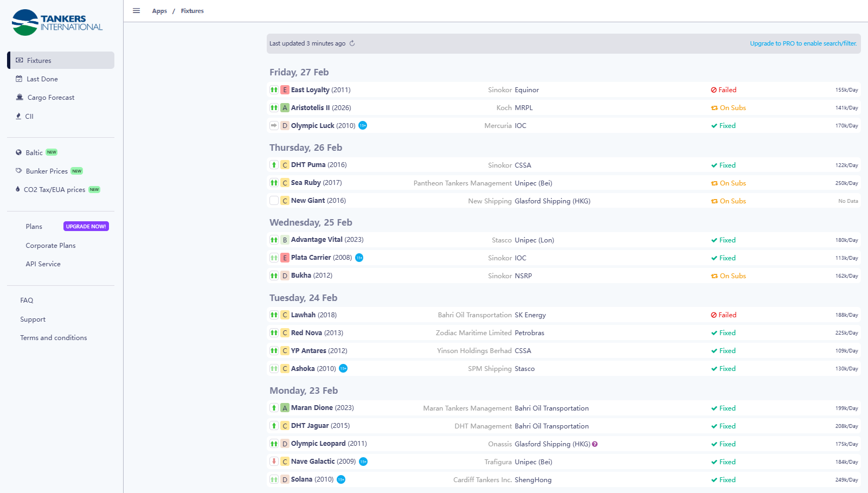Go to Cargo Forecast in sidebar

click(x=51, y=98)
